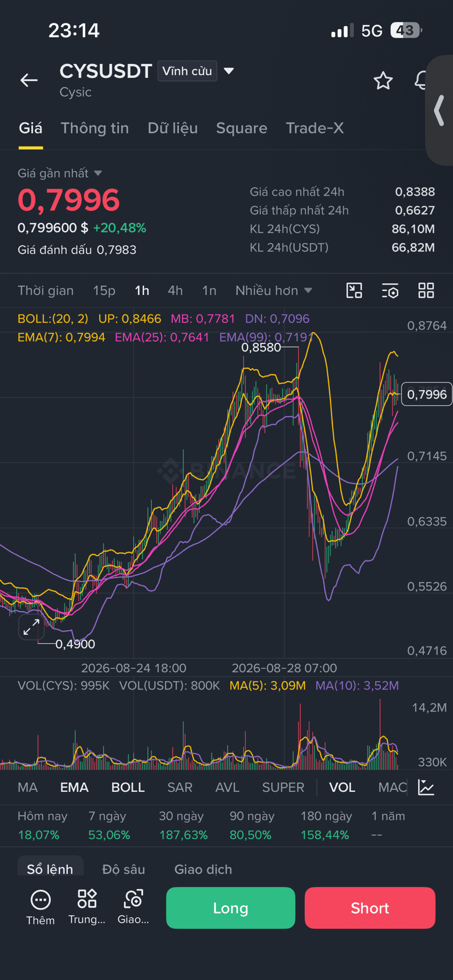Tap the EMA(7): 0,7994 legend value
453x980 pixels.
pyautogui.click(x=61, y=337)
